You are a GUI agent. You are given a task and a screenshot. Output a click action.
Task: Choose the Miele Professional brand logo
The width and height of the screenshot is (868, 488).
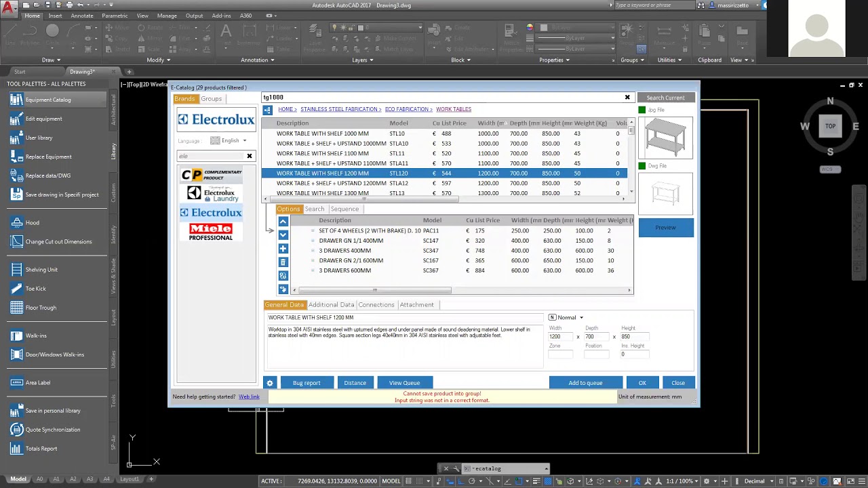point(211,232)
